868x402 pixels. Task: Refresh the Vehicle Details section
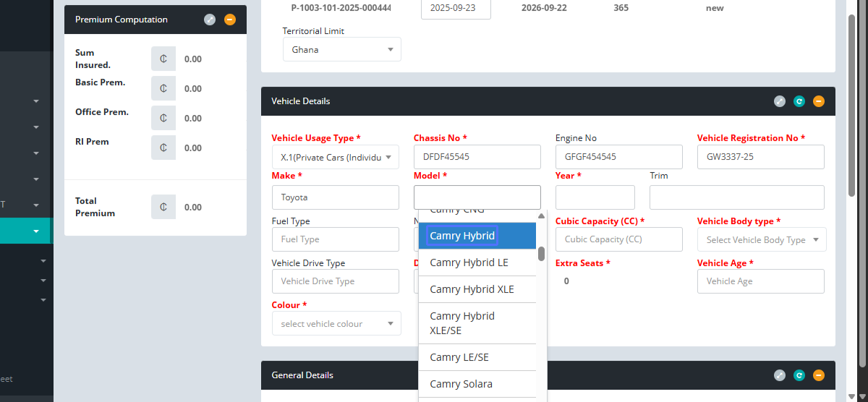pyautogui.click(x=799, y=101)
